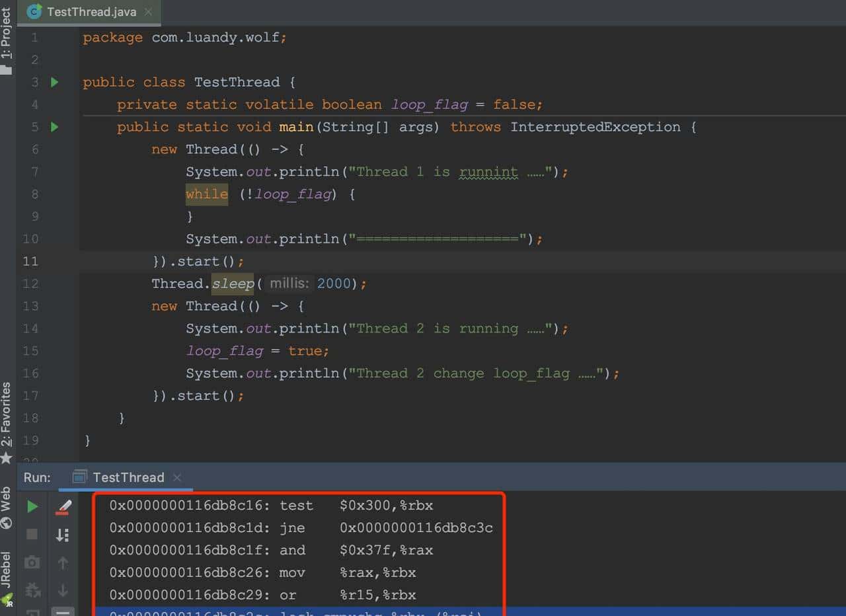Click the green Rerun button in Run panel
Screen dimensions: 846x616
click(x=32, y=507)
